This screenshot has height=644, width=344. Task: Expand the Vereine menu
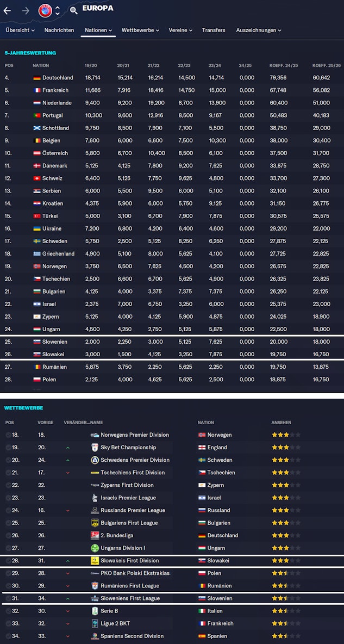tap(180, 30)
